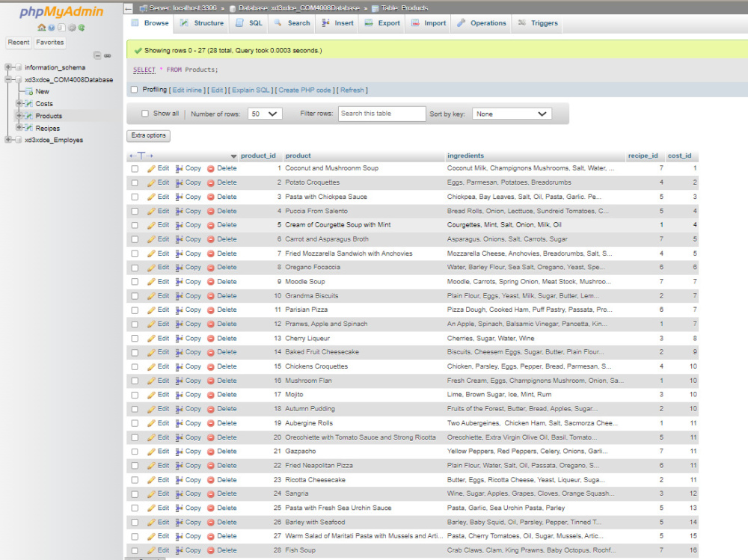748x560 pixels.
Task: Open the Triggers tab
Action: [x=538, y=23]
